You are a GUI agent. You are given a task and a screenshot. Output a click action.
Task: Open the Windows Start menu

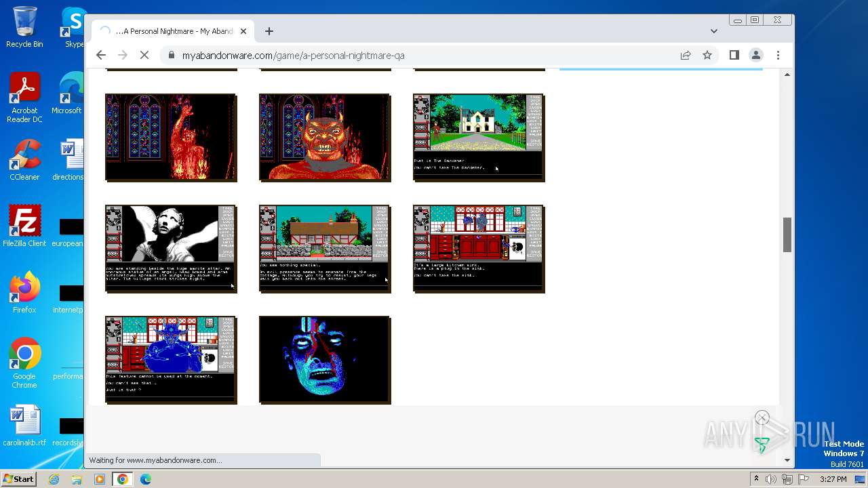[x=18, y=479]
